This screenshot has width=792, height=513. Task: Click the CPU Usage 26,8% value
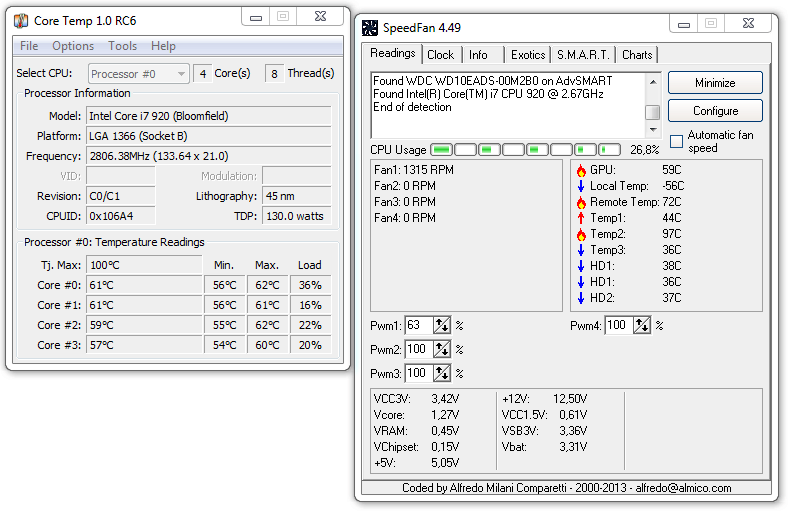645,150
